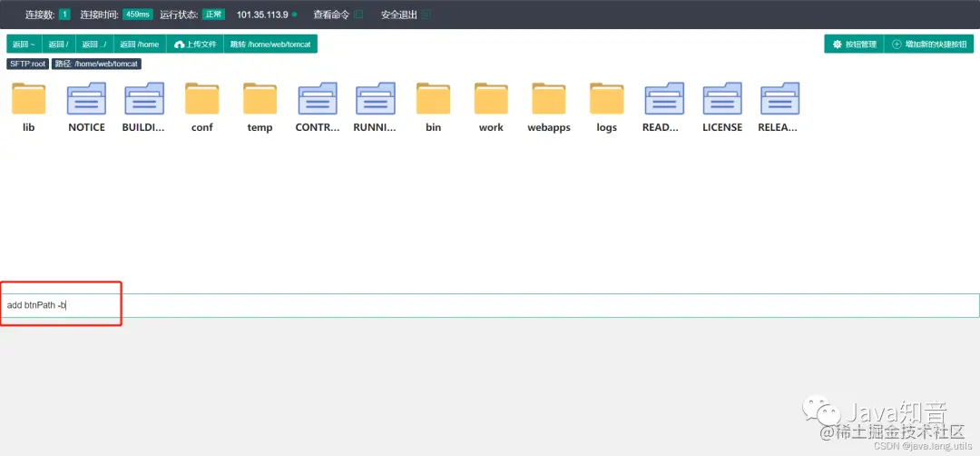Open the BUILDI… file icon
This screenshot has width=980, height=456.
pos(144,98)
